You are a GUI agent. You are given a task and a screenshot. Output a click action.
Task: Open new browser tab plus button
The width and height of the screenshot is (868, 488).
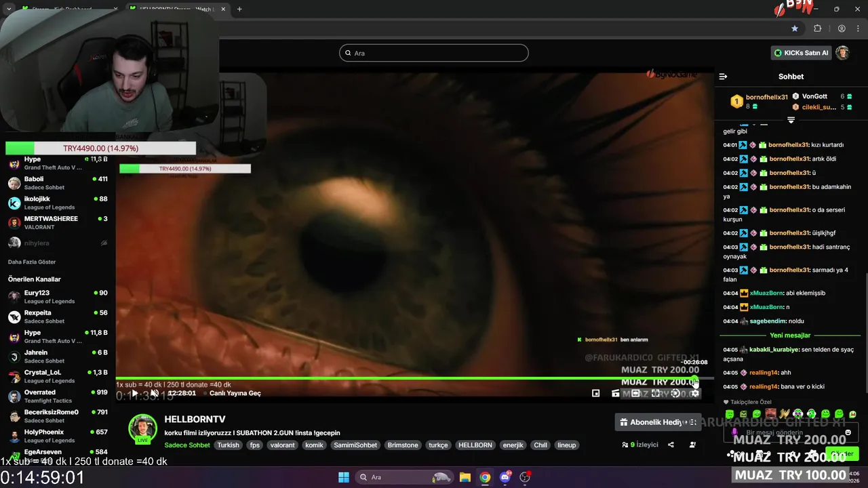(x=239, y=9)
